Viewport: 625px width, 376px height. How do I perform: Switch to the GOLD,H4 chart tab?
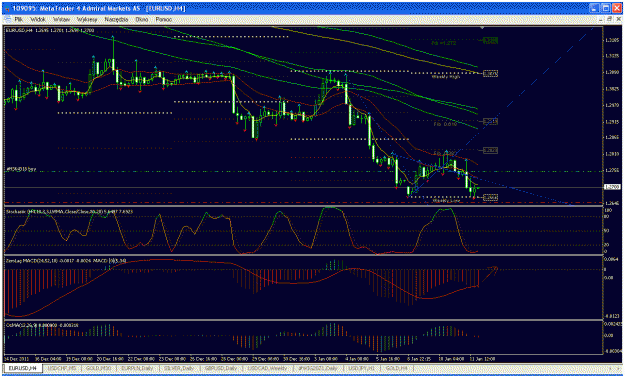coord(396,368)
